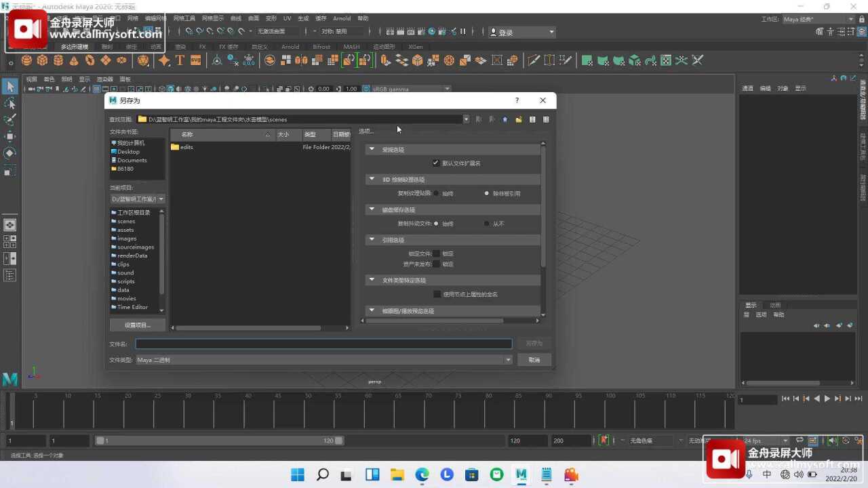This screenshot has height=488, width=868.
Task: Click the 取消 cancel button
Action: coord(534,360)
